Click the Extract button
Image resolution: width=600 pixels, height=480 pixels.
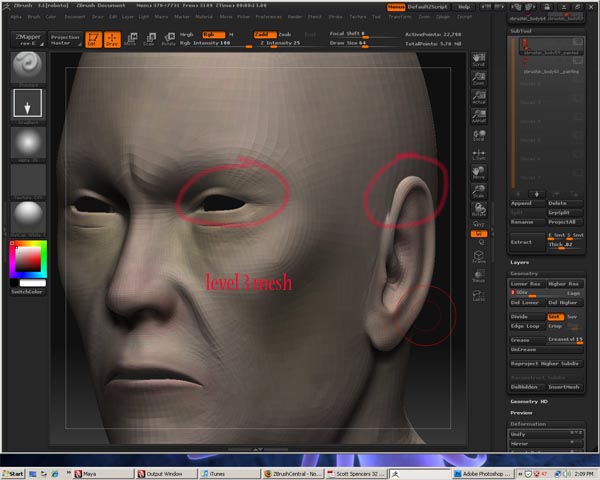click(527, 242)
